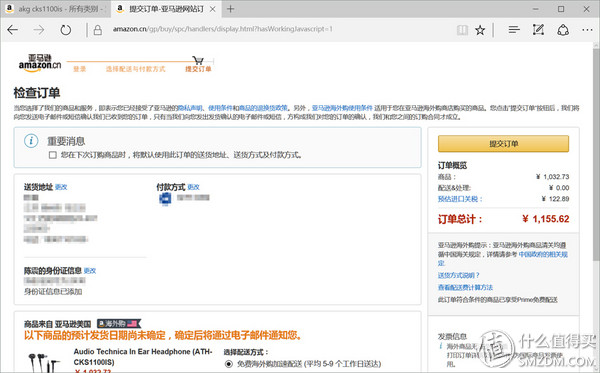The image size is (600, 373).
Task: Open reading view with the book icon
Action: 462,30
